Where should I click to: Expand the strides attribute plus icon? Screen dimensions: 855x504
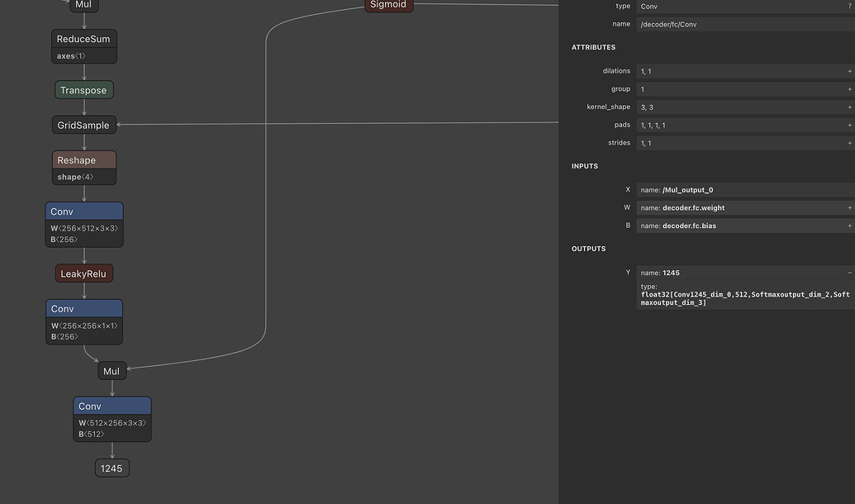tap(849, 143)
